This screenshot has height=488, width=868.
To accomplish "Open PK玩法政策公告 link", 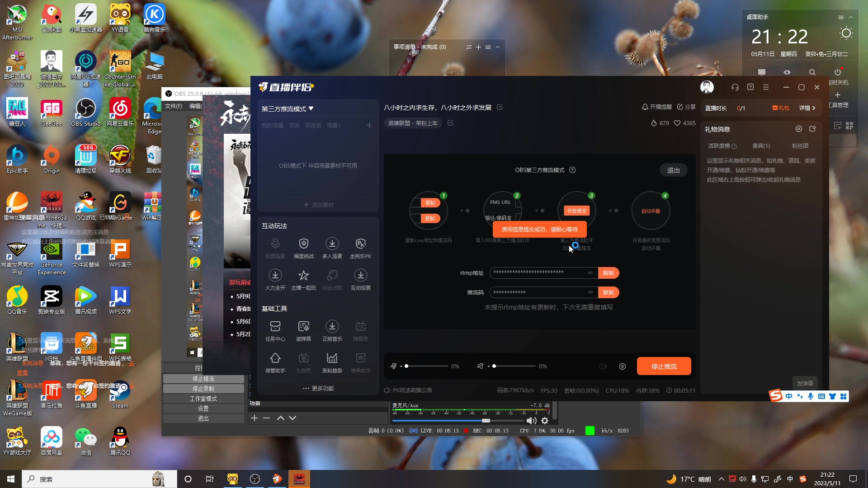I will (x=408, y=390).
